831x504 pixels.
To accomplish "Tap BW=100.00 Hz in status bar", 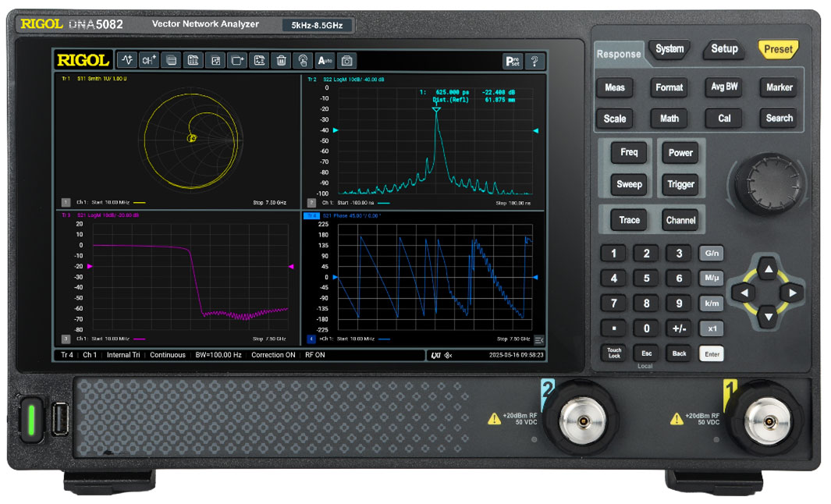I will click(x=218, y=355).
